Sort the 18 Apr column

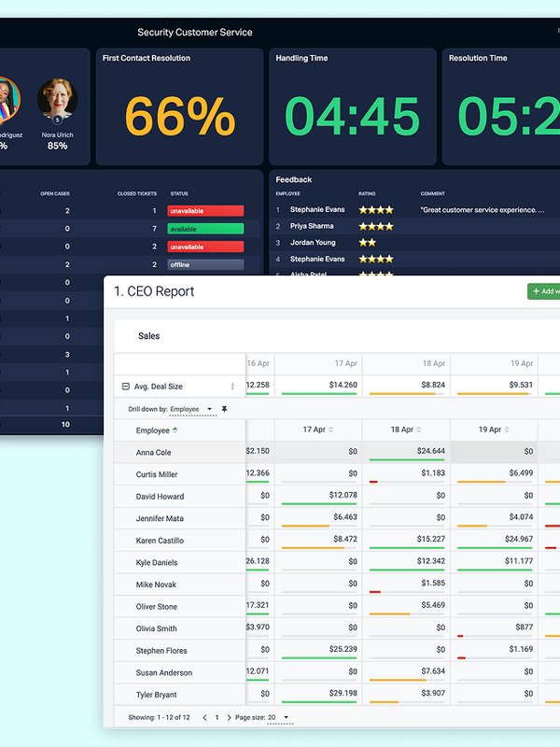point(418,430)
